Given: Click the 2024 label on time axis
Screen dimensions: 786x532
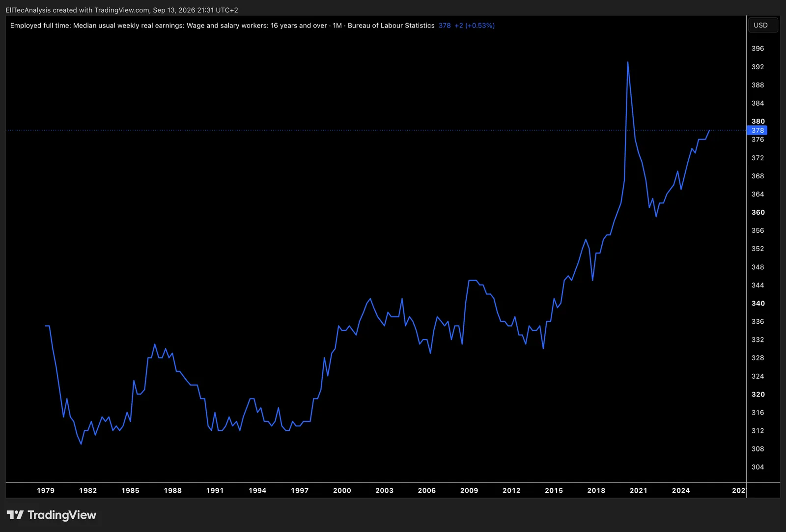Looking at the screenshot, I should (681, 490).
